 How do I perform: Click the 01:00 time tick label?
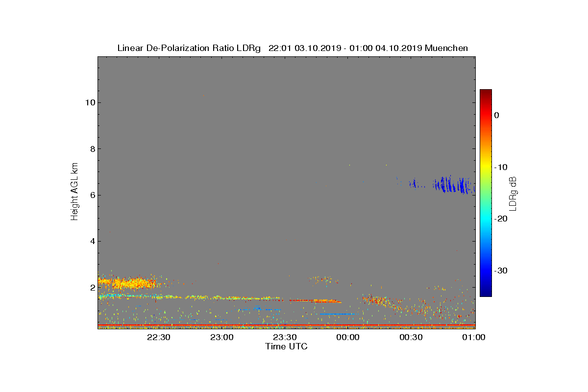pos(474,337)
